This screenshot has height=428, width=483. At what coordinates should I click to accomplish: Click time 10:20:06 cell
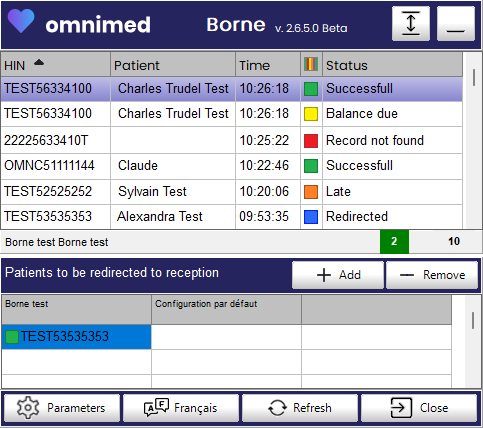(x=268, y=192)
